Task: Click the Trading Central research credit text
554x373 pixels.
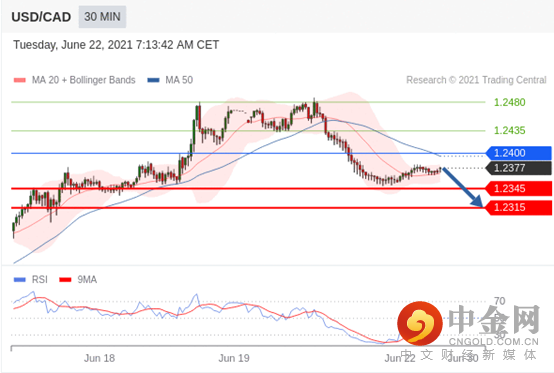Action: (x=476, y=80)
